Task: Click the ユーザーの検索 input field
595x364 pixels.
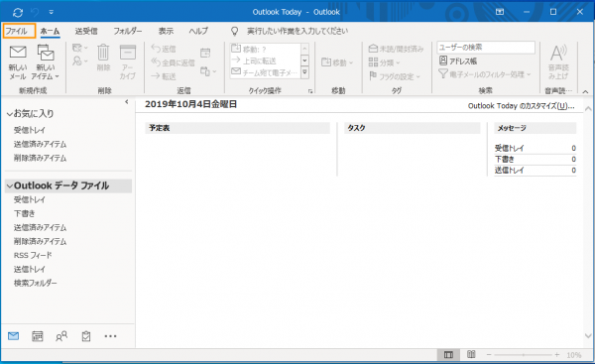Action: pyautogui.click(x=486, y=48)
